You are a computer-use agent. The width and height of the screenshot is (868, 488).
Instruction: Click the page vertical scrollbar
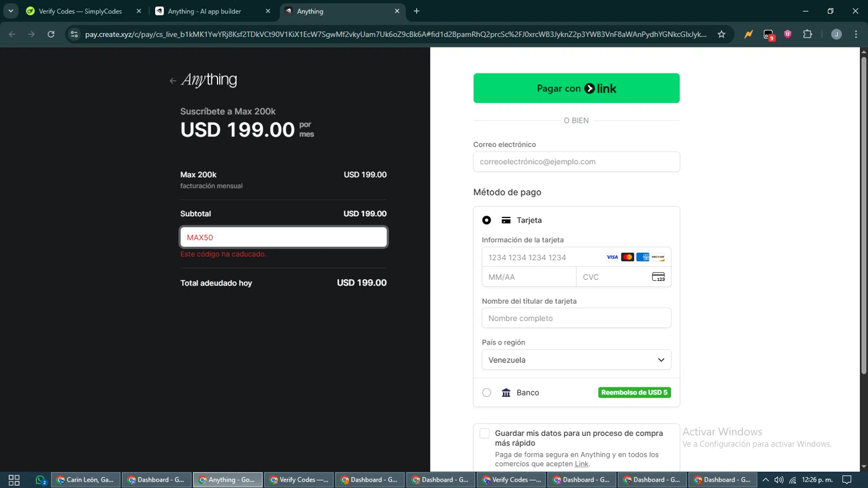[863, 215]
